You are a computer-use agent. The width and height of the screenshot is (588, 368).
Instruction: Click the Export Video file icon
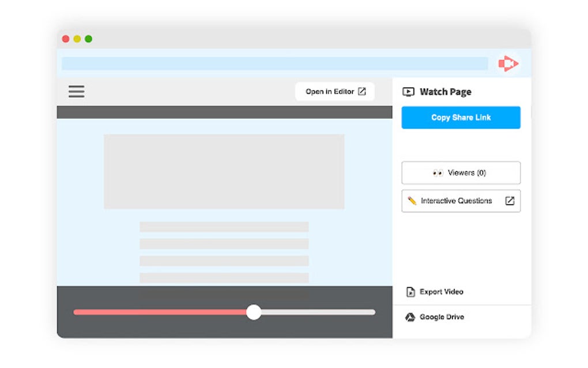(x=410, y=292)
